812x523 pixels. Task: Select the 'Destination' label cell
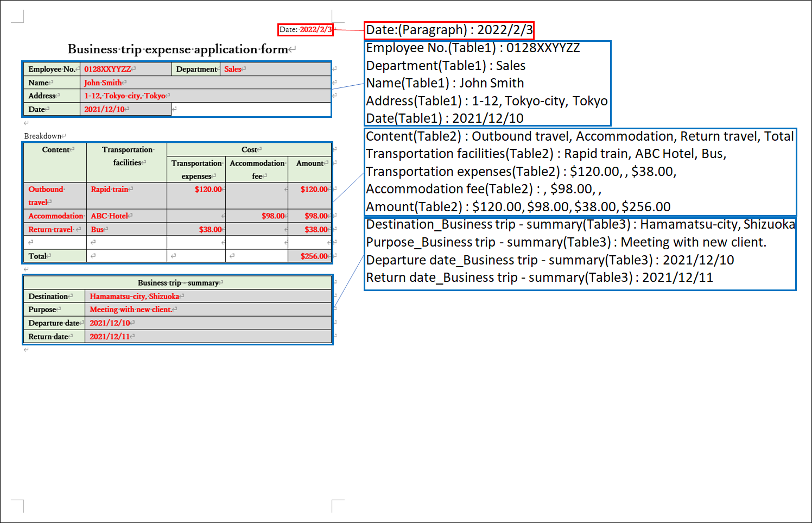coord(54,296)
